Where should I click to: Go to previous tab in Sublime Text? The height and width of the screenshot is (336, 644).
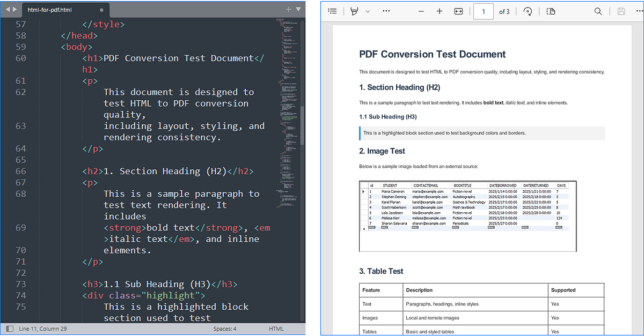[x=8, y=10]
